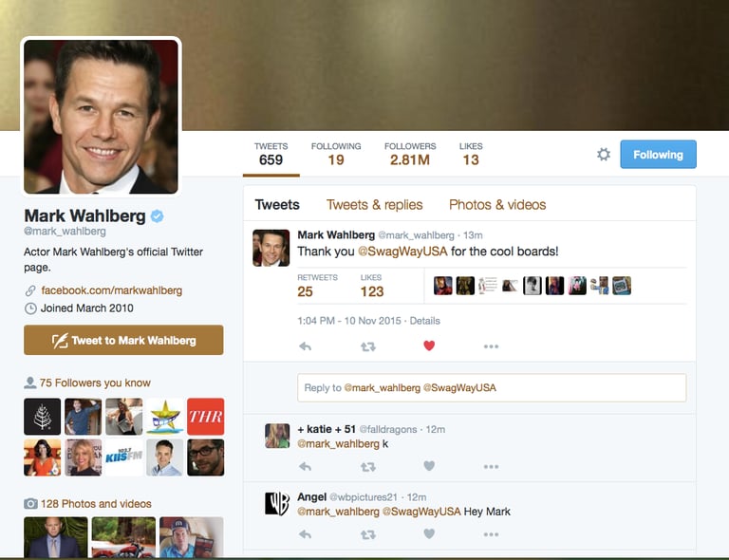View the 123 Likes list
The image size is (729, 560).
[x=372, y=286]
